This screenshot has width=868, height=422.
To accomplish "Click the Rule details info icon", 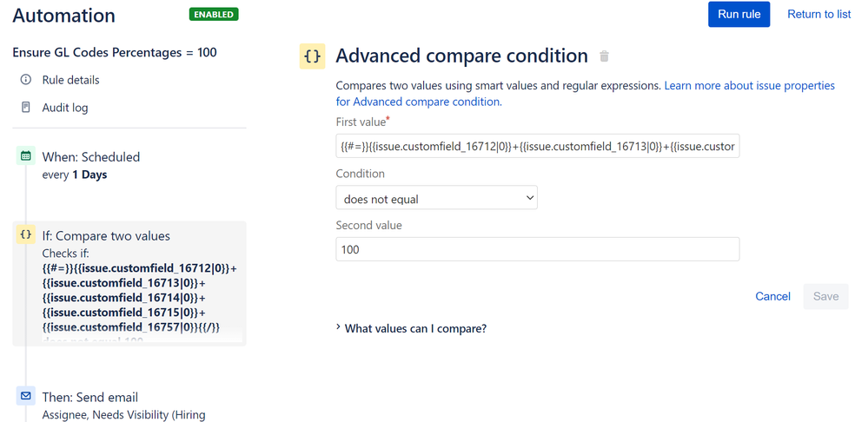I will point(25,80).
